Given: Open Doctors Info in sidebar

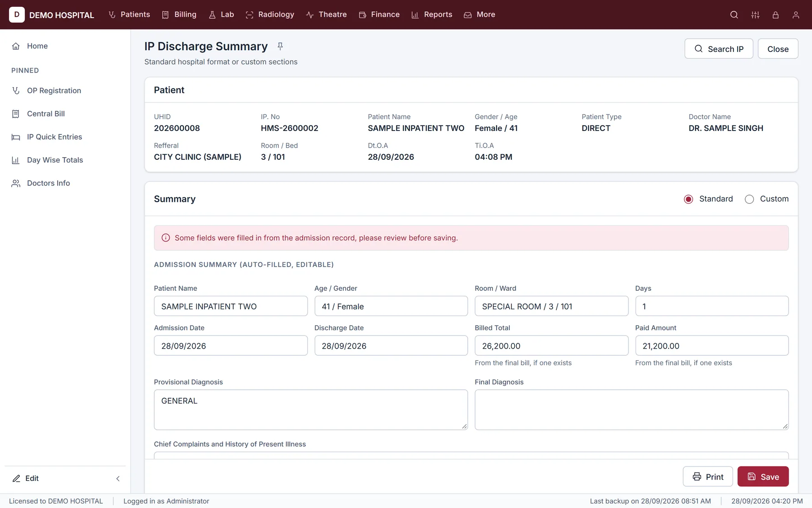Looking at the screenshot, I should point(65,183).
